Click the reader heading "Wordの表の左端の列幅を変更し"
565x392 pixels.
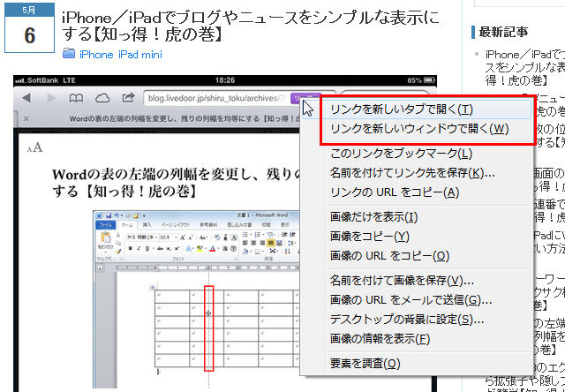[x=176, y=183]
